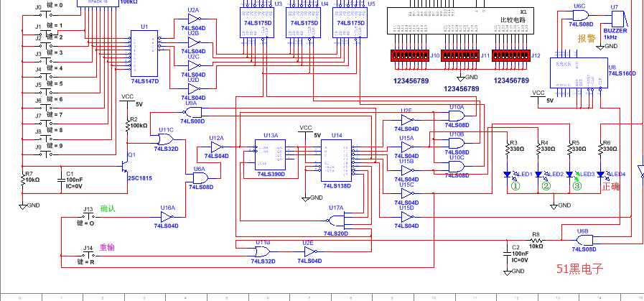Click the J12 red DIP switch bank
This screenshot has width=644, height=301.
click(x=511, y=55)
